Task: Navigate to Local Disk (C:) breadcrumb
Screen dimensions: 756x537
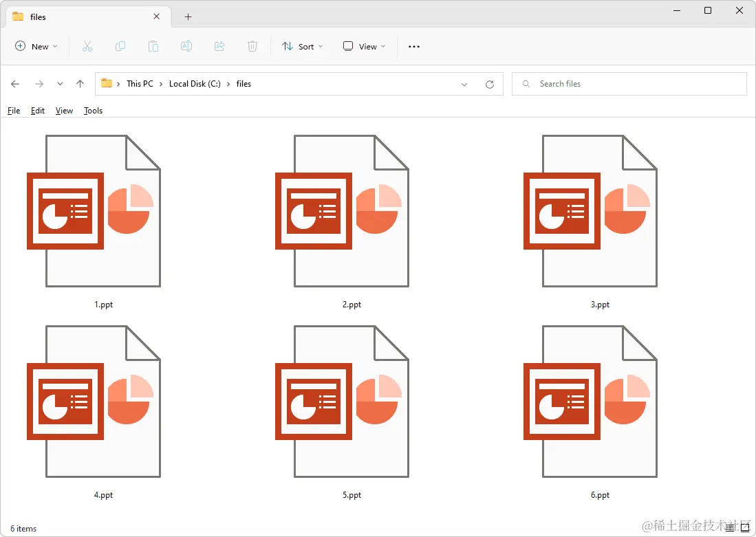Action: [195, 84]
